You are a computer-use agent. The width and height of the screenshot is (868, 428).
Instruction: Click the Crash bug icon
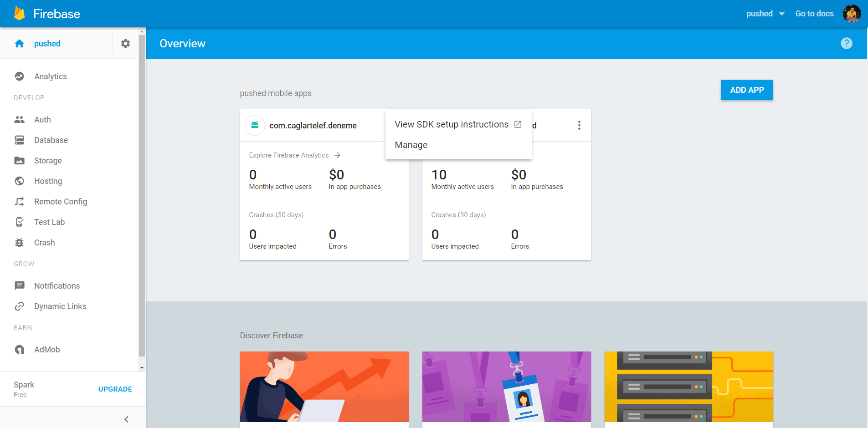coord(19,243)
